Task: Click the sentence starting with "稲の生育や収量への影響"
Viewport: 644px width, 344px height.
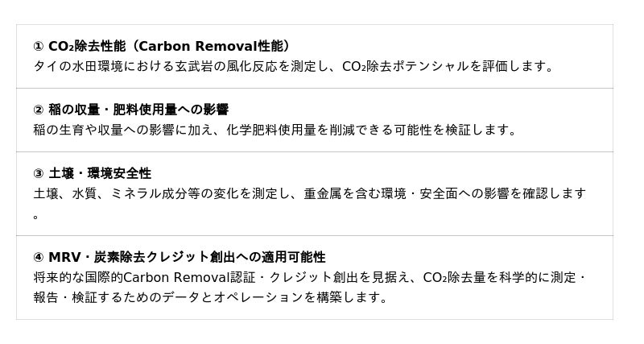Action: click(275, 130)
